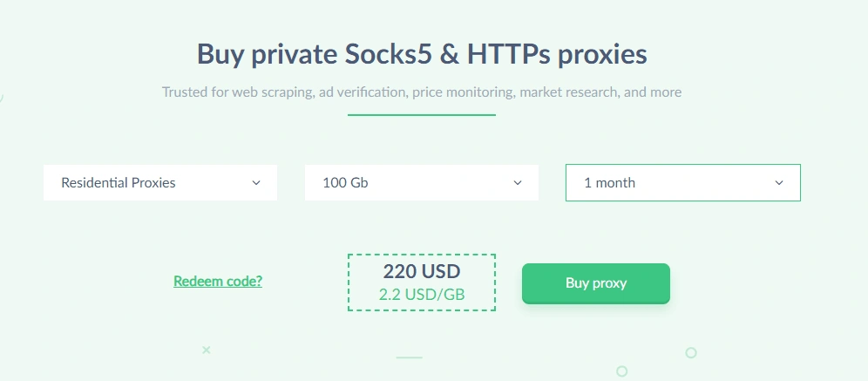Screen dimensions: 868x381
Task: Open the 100 Gb traffic dropdown
Action: click(421, 183)
